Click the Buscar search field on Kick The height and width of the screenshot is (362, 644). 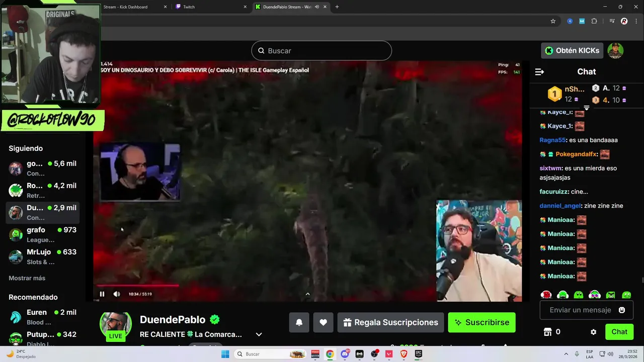[x=321, y=51]
